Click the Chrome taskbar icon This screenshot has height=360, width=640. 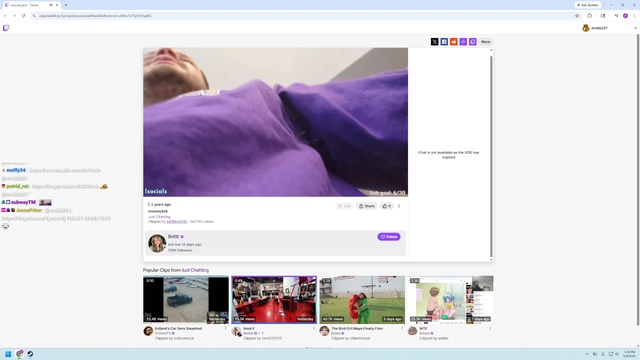pyautogui.click(x=19, y=354)
